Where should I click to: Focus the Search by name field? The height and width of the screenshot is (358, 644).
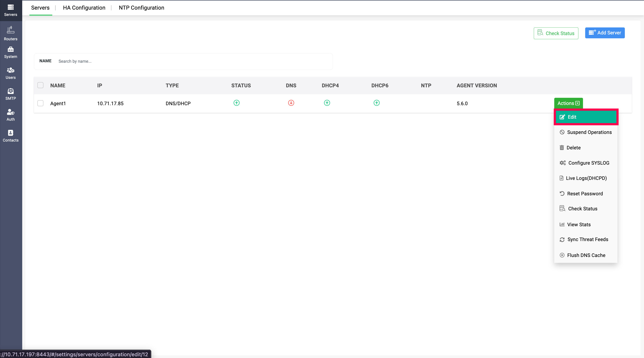[193, 61]
